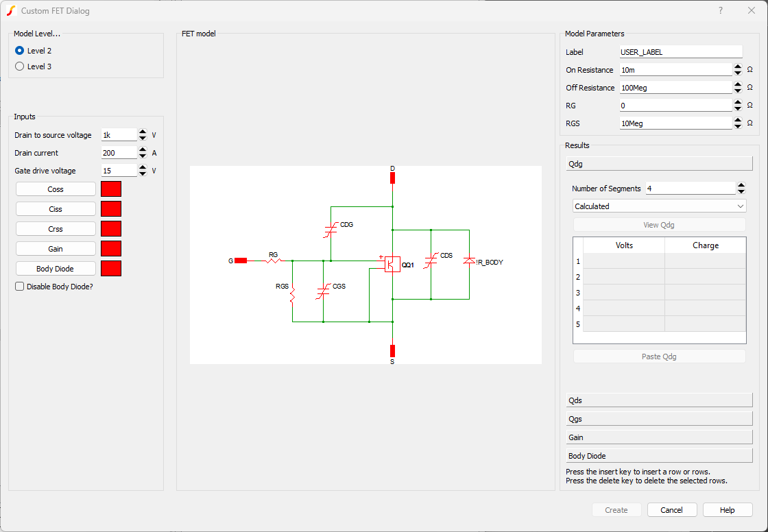Expand the Qds results section
This screenshot has width=768, height=532.
pos(659,400)
